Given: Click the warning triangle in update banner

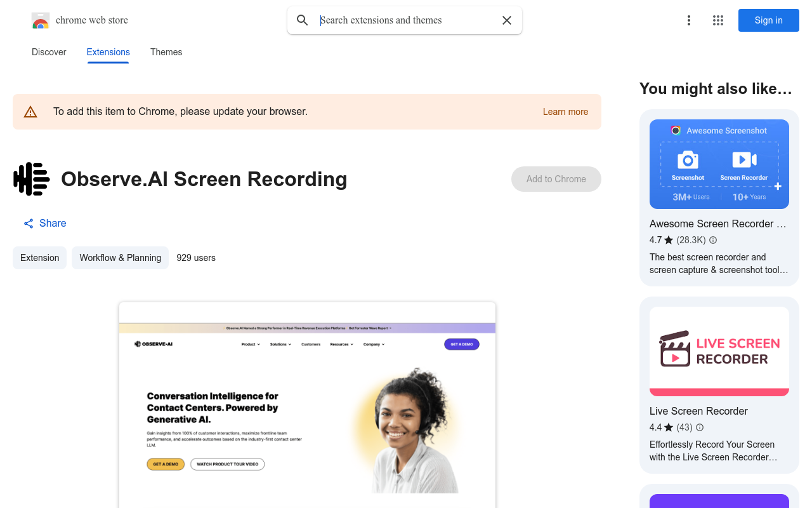Looking at the screenshot, I should point(30,112).
